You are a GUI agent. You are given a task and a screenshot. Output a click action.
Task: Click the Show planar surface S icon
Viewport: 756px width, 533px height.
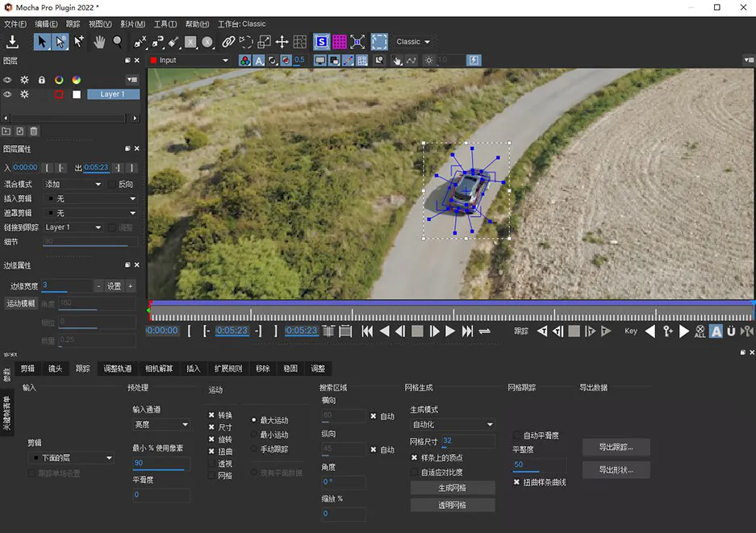321,42
